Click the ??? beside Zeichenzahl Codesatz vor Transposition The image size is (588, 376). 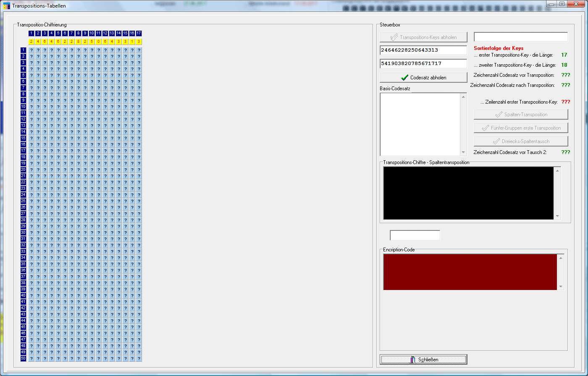click(566, 75)
